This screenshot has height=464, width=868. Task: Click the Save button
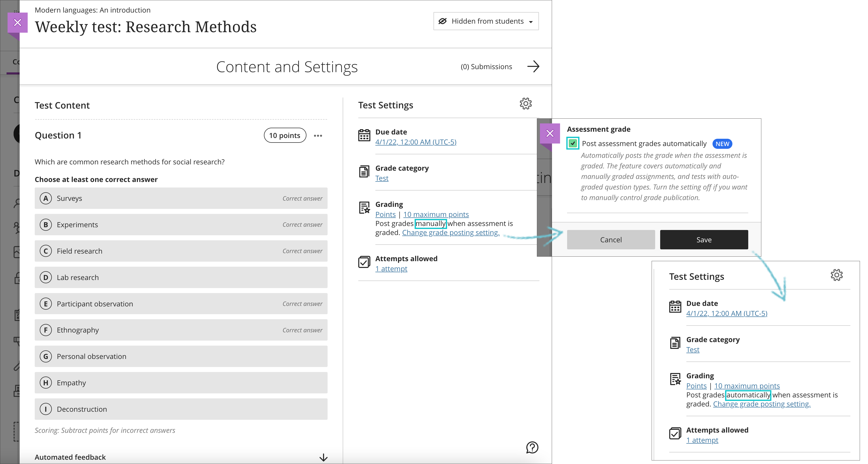coord(703,240)
